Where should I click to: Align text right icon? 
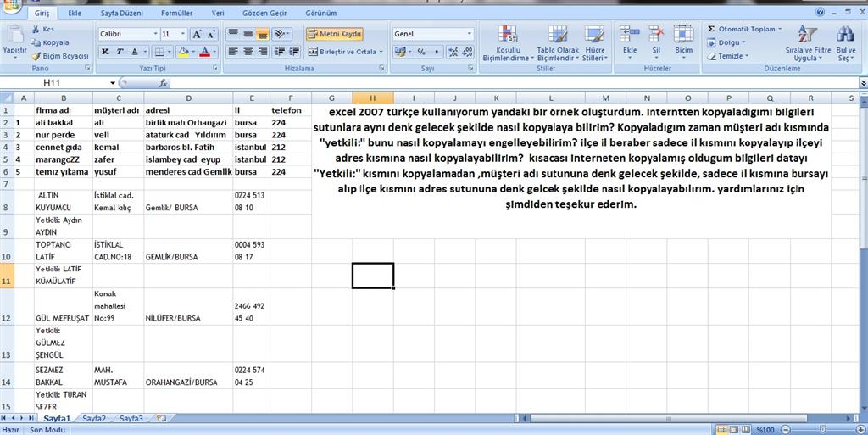263,52
